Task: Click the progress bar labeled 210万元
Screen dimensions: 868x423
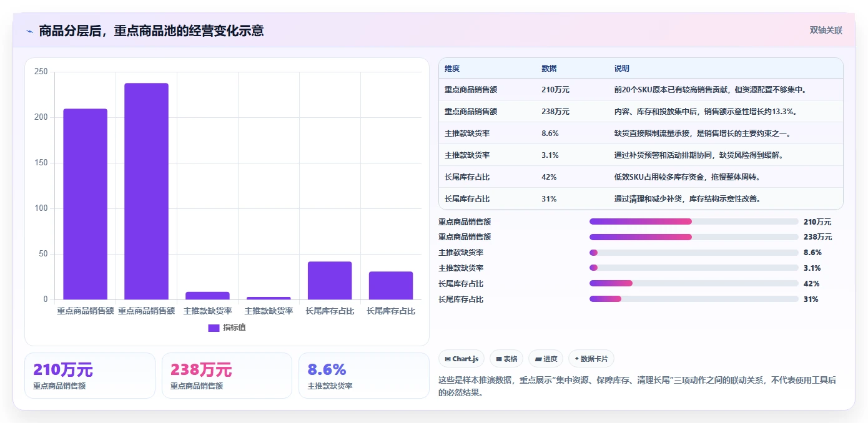Action: (694, 221)
